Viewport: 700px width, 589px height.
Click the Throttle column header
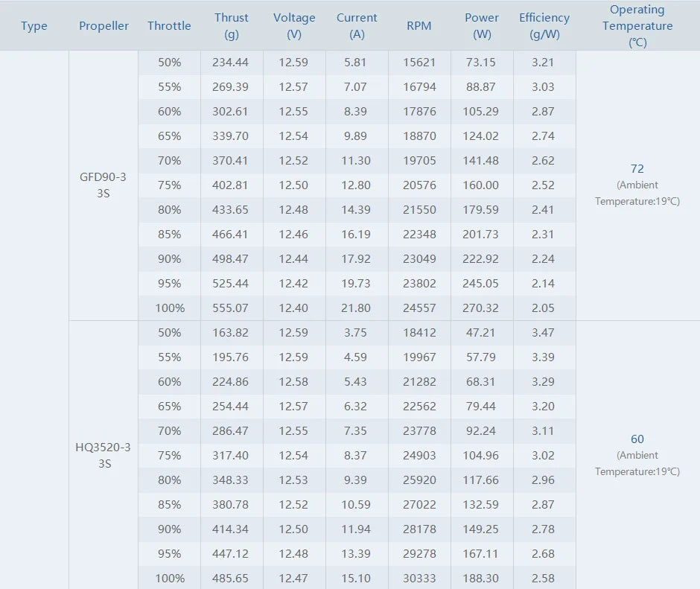[169, 26]
